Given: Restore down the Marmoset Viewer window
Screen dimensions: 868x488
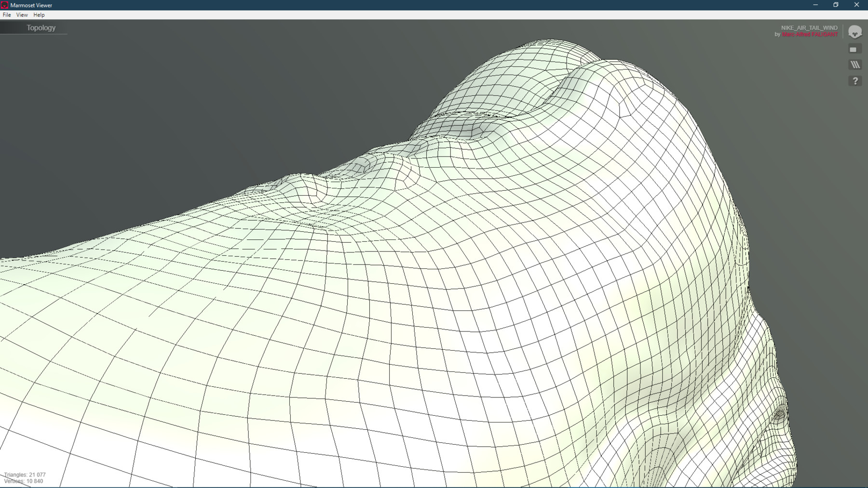Looking at the screenshot, I should point(836,5).
